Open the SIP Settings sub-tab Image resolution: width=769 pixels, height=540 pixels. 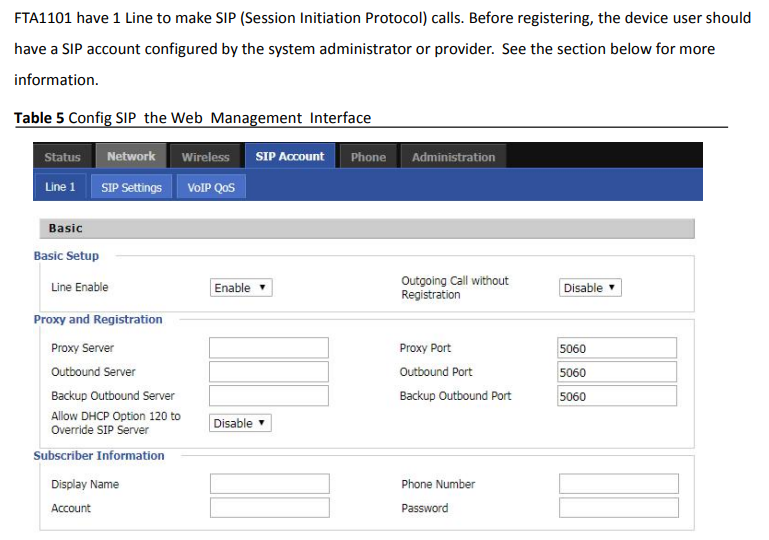(131, 187)
